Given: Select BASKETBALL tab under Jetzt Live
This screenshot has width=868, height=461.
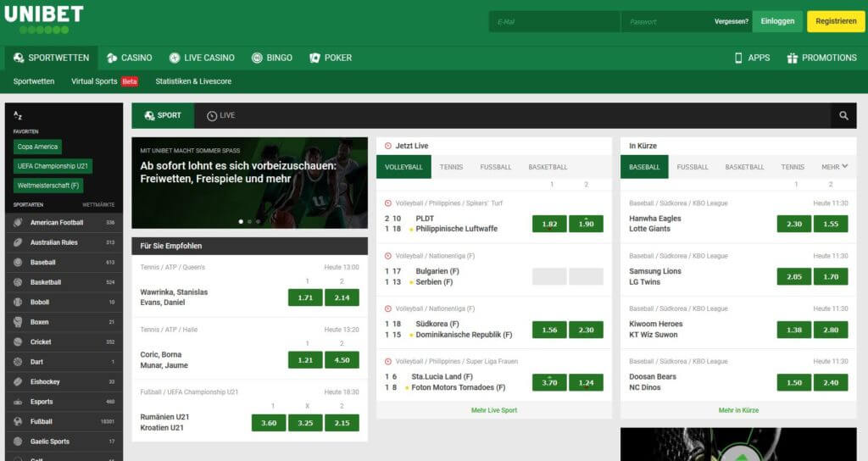Looking at the screenshot, I should pos(548,167).
